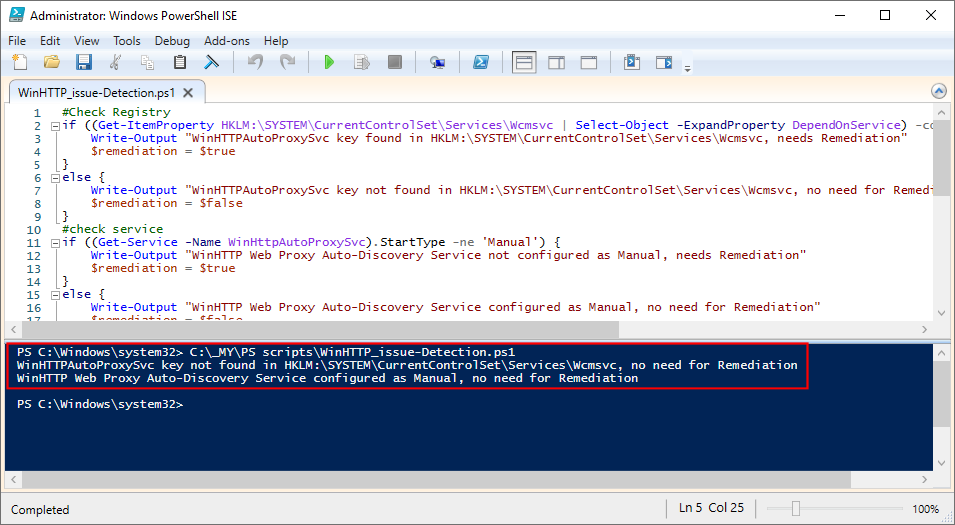This screenshot has height=525, width=955.
Task: Switch to Show Script Pane Right layout
Action: tap(557, 63)
